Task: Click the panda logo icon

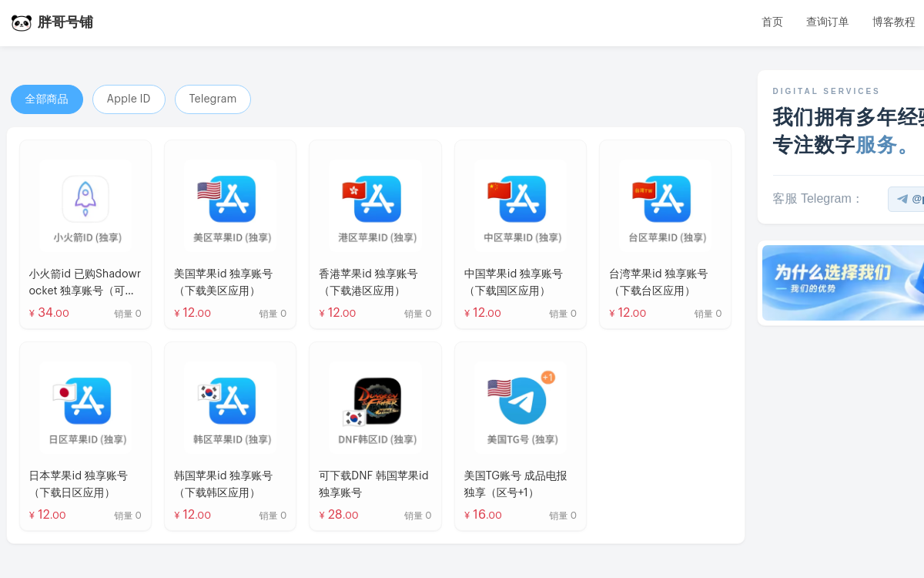Action: click(x=22, y=22)
